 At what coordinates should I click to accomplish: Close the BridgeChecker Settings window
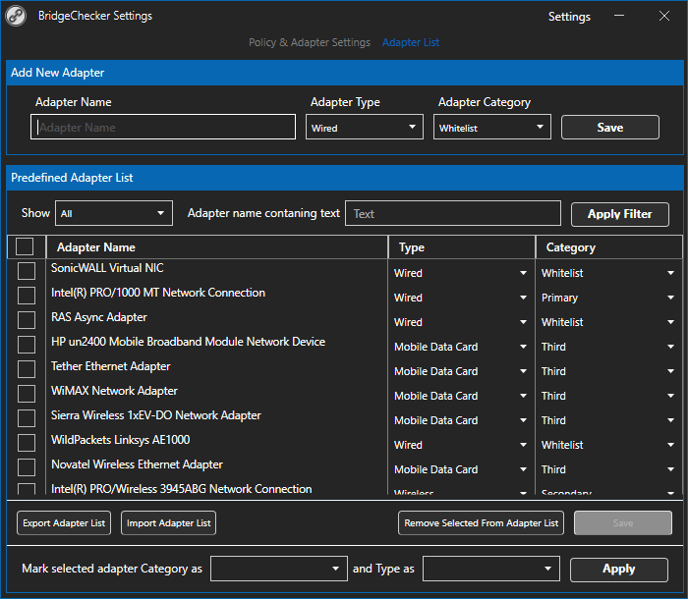point(664,16)
